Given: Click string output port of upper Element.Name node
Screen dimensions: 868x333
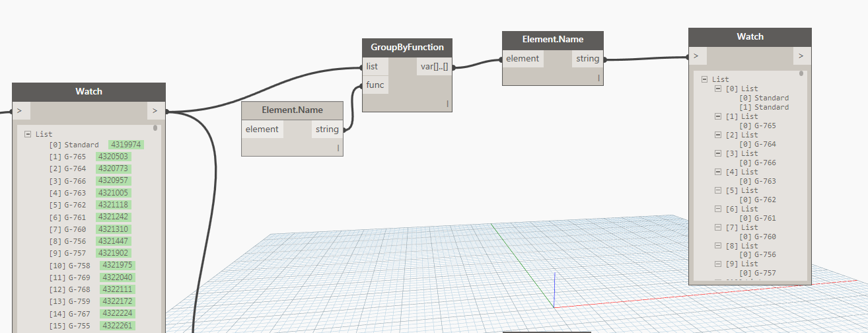Looking at the screenshot, I should point(587,59).
